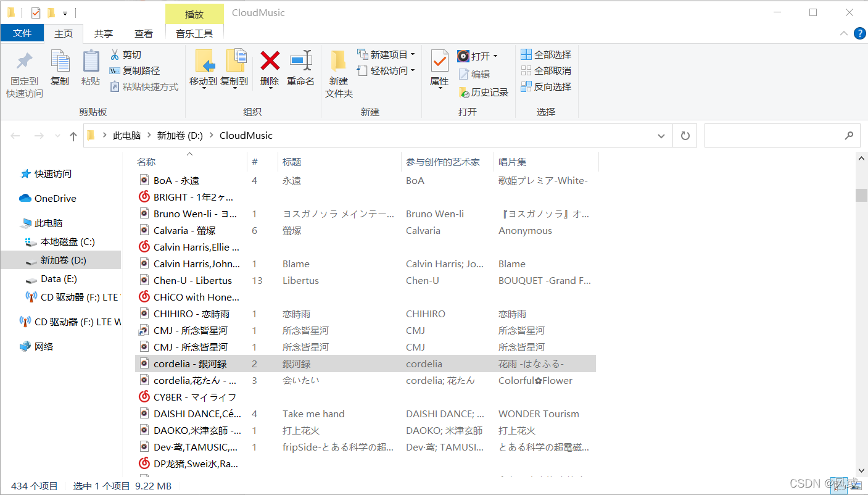Click the icon of CY8ER - マイライフ file
The height and width of the screenshot is (495, 868).
[144, 397]
